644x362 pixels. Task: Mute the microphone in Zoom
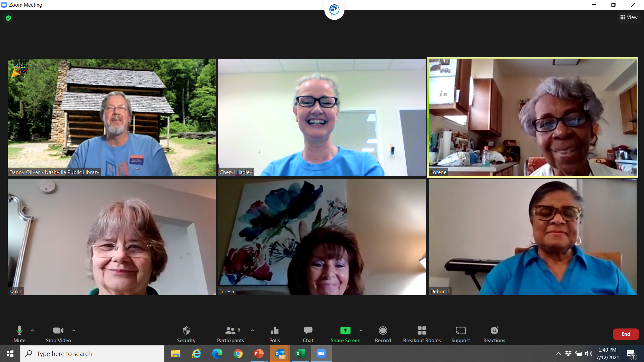point(19,334)
